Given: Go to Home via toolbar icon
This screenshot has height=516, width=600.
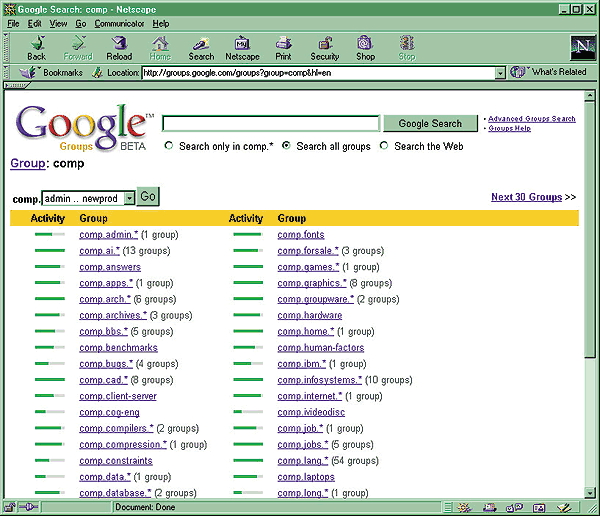Looking at the screenshot, I should pyautogui.click(x=160, y=48).
